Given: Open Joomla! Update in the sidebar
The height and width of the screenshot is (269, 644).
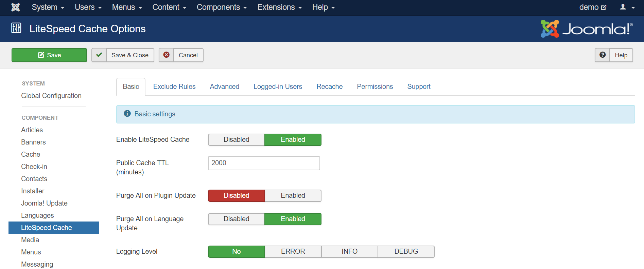Looking at the screenshot, I should point(44,203).
